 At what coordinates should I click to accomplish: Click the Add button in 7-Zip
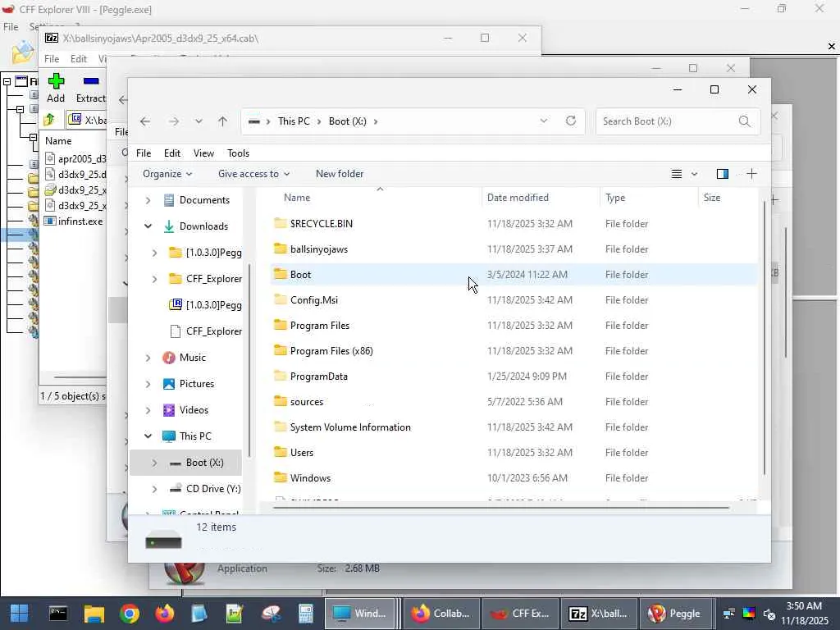pyautogui.click(x=56, y=89)
